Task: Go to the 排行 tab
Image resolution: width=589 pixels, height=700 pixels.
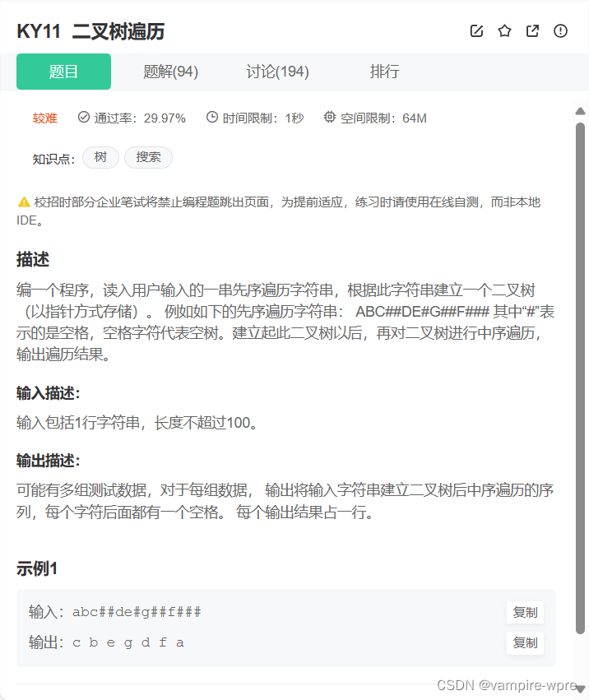Action: [384, 72]
